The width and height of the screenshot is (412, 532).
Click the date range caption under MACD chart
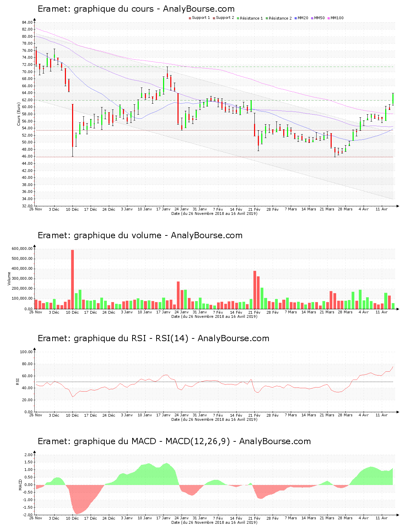(214, 522)
